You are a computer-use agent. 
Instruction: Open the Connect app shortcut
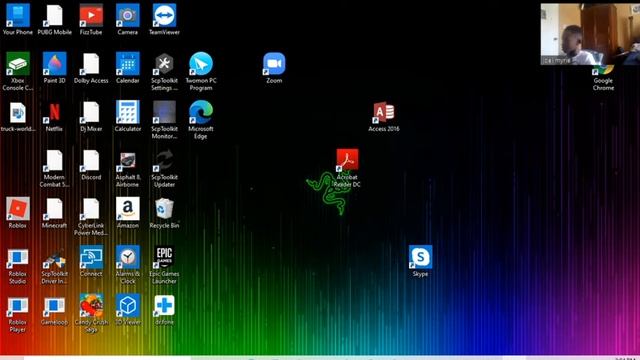coord(91,257)
